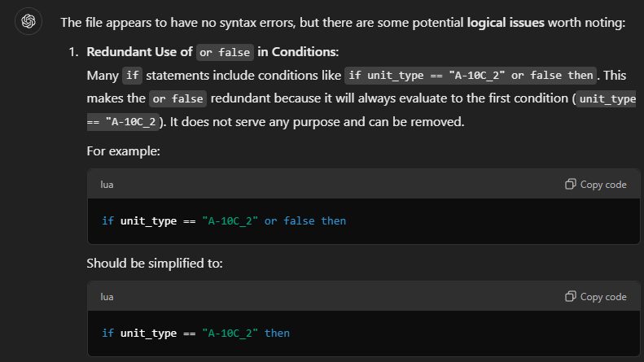Click the inline '== "A-10C_2' code chip

[122, 122]
